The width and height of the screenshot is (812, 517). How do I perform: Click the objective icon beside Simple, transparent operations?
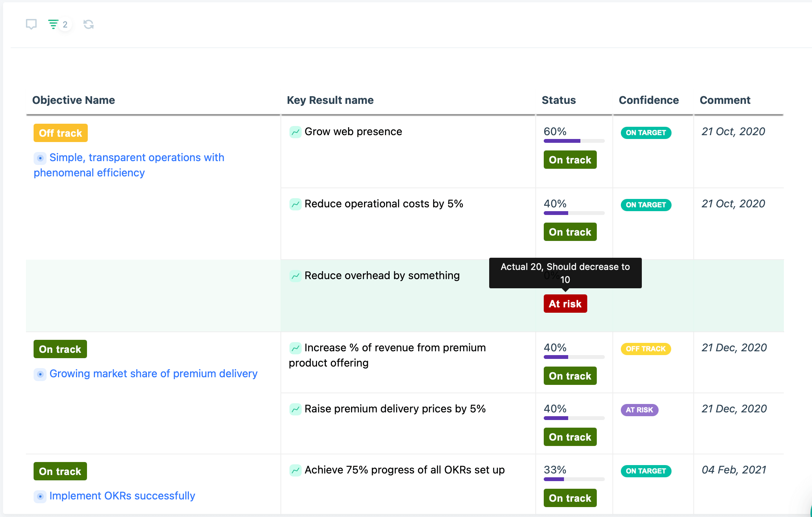tap(40, 158)
